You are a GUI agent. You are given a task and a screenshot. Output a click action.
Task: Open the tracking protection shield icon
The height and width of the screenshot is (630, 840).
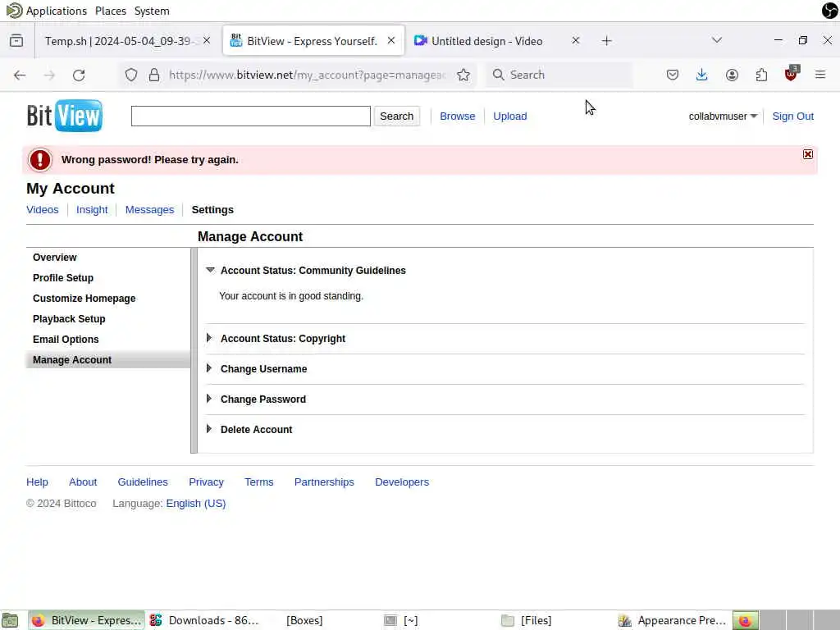130,75
